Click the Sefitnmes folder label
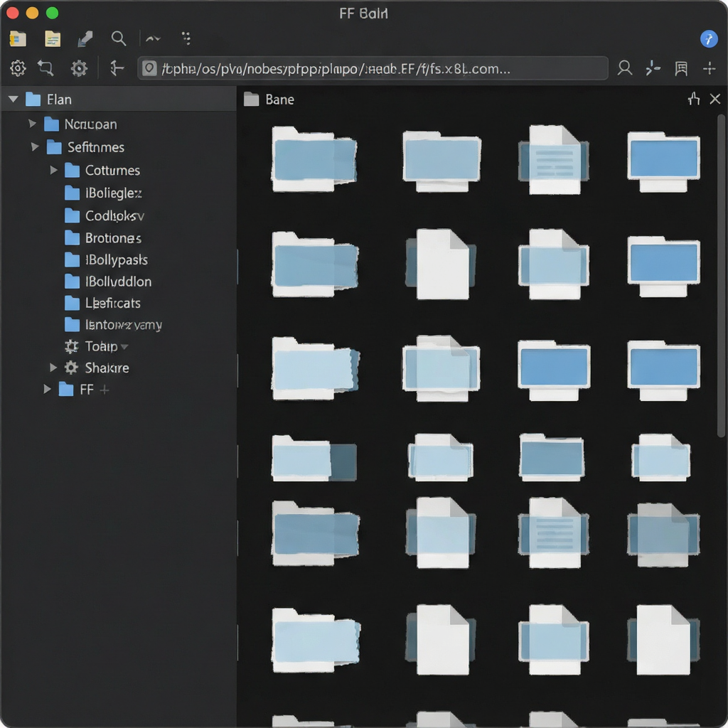 pos(96,147)
